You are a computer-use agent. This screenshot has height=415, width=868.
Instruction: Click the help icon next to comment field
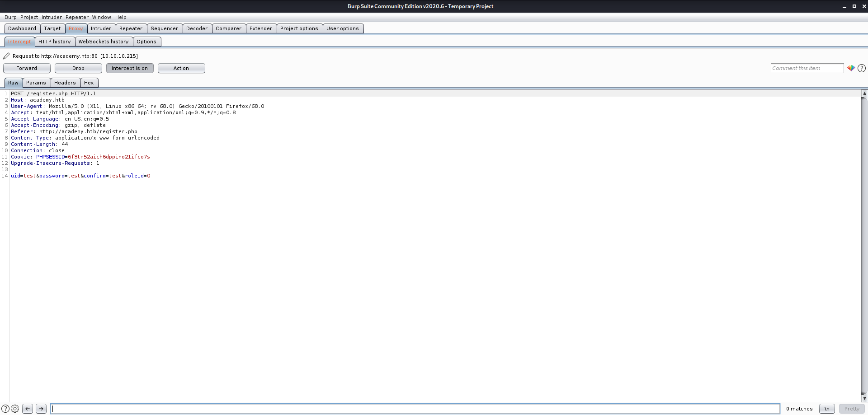tap(862, 68)
